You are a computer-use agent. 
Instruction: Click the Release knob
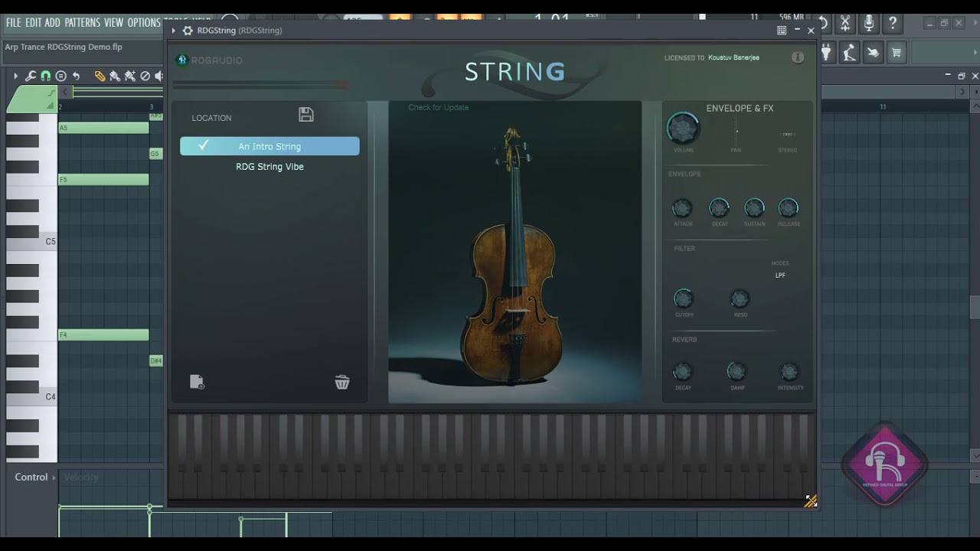(x=788, y=207)
